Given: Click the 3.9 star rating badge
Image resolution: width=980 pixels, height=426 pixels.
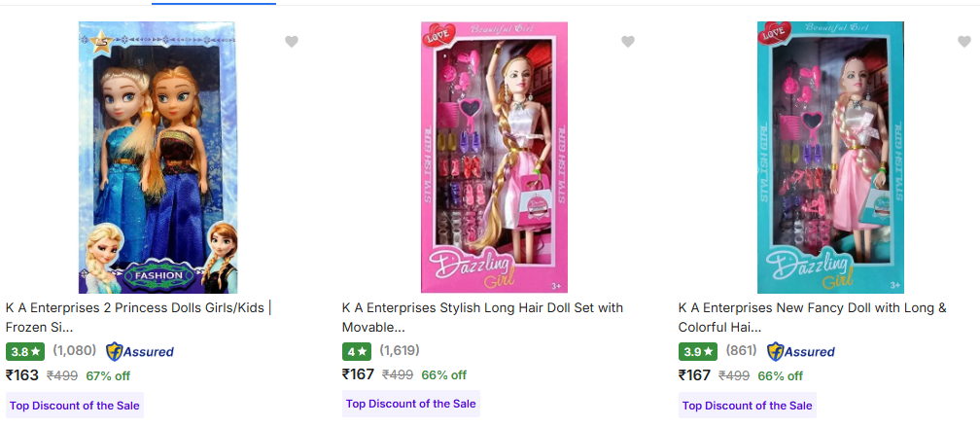Looking at the screenshot, I should pos(697,351).
